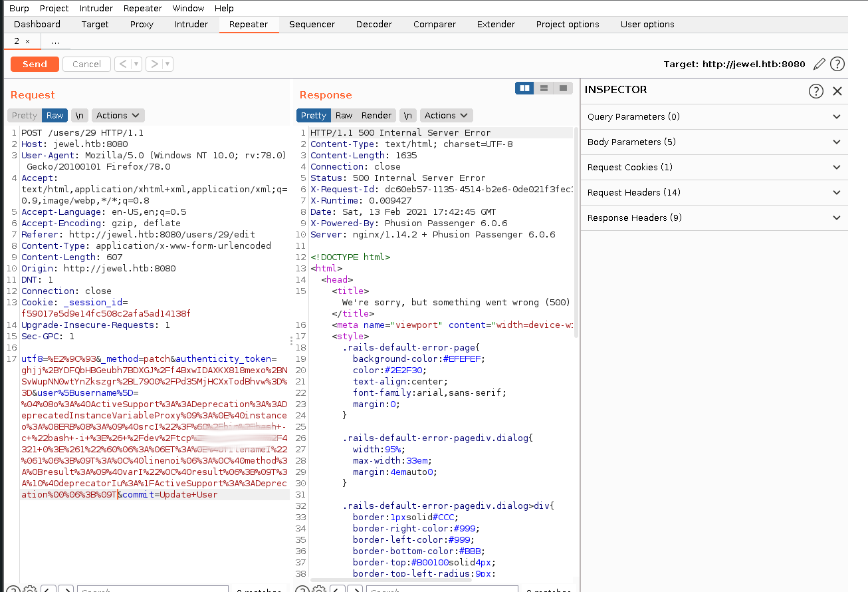Switch to the Intruder tool tab
868x592 pixels.
(191, 24)
